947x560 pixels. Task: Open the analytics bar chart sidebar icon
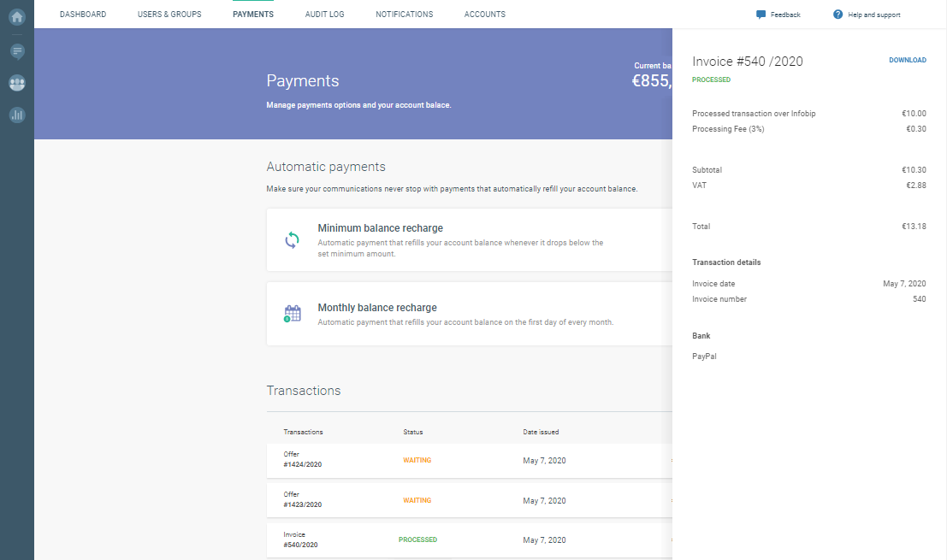(16, 115)
